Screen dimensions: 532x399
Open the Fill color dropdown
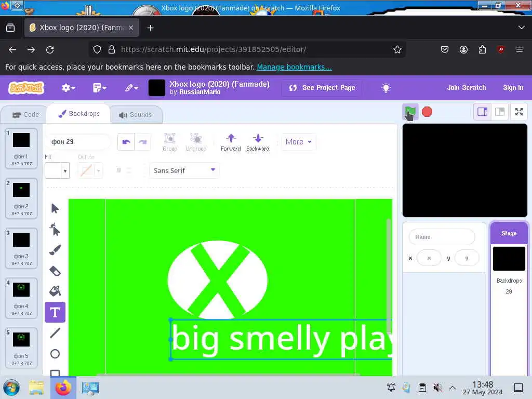(57, 170)
